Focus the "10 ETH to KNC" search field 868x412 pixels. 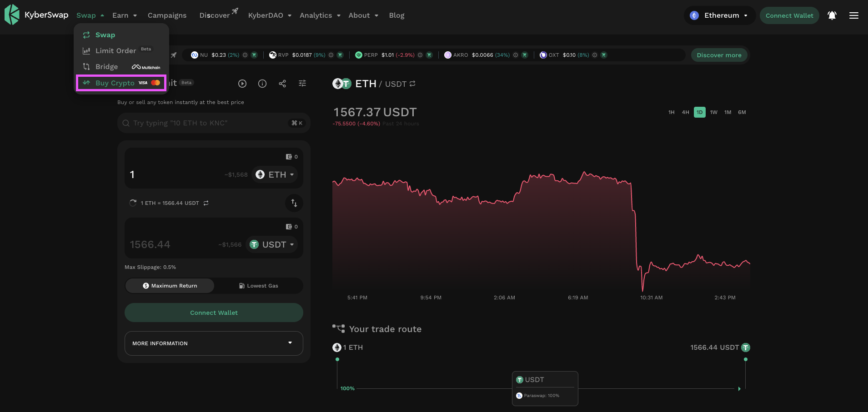pyautogui.click(x=214, y=123)
